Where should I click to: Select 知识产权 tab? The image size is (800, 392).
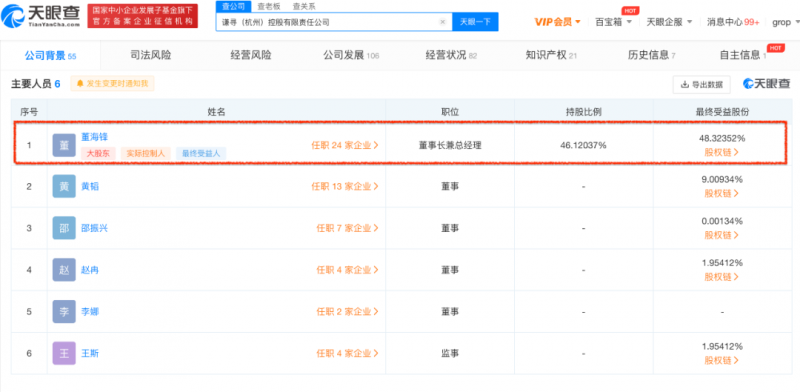(x=551, y=56)
